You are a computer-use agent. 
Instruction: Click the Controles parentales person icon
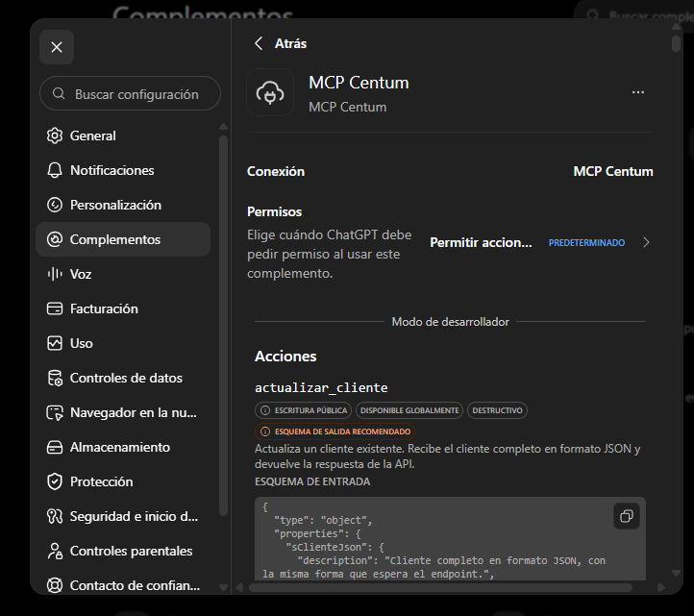(55, 551)
